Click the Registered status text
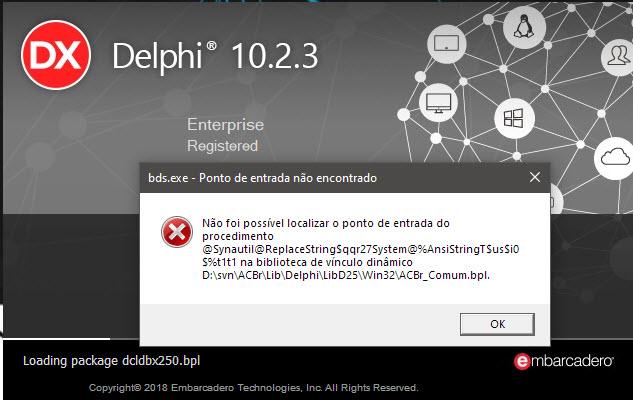This screenshot has height=400, width=633. (222, 146)
